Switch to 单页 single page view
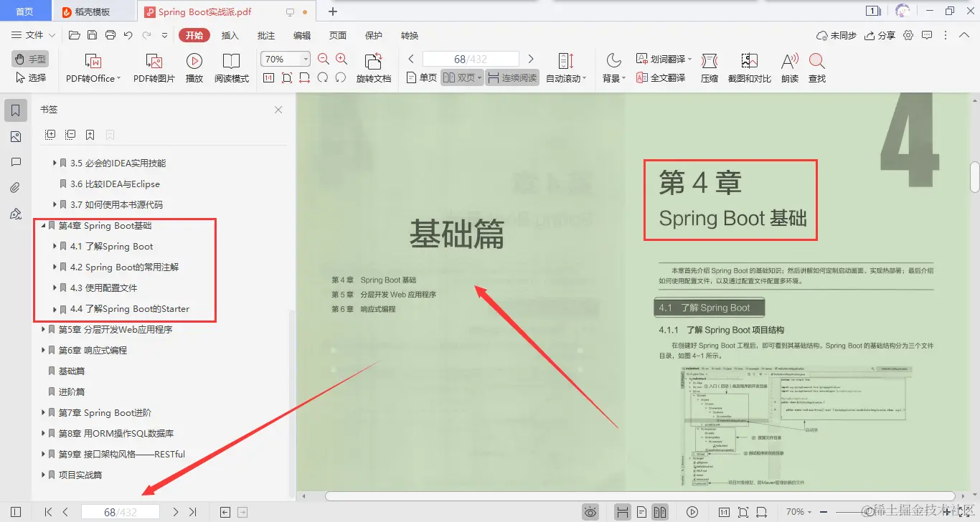 (x=420, y=77)
